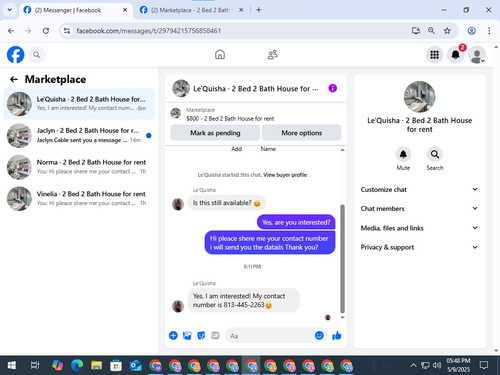500x375 pixels.
Task: Close the Messenger browser tab
Action: (125, 10)
